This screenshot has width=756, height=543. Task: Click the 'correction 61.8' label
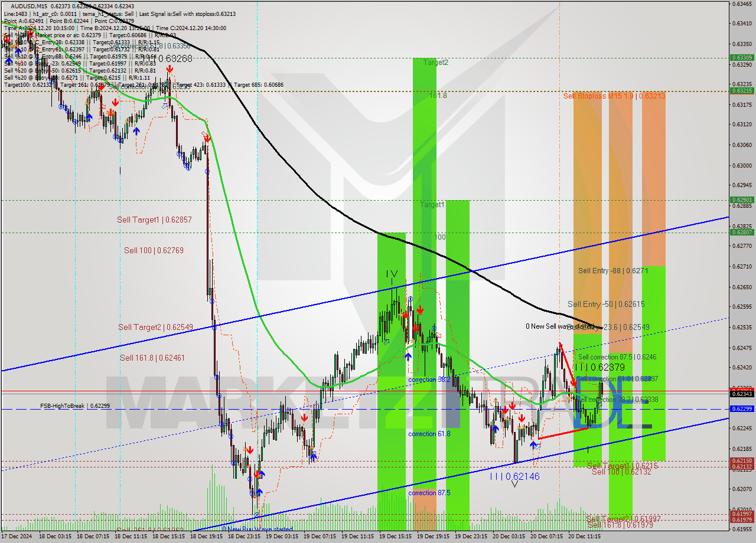429,434
